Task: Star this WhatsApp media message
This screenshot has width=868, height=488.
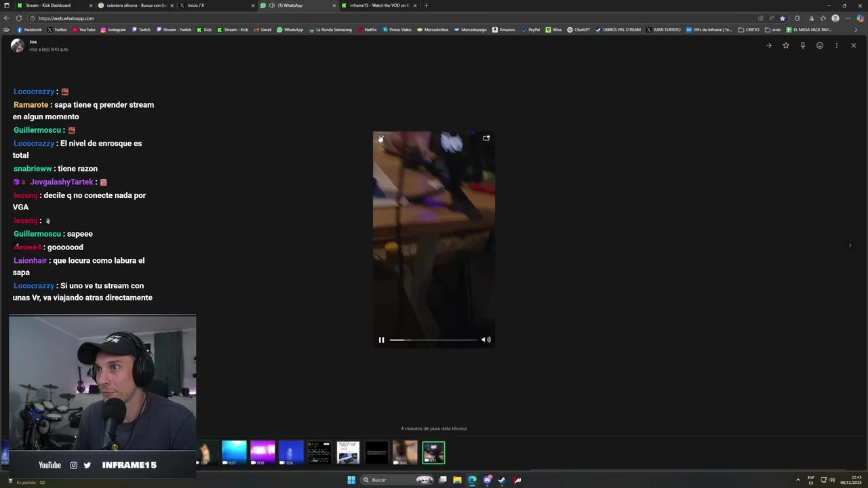Action: tap(785, 45)
